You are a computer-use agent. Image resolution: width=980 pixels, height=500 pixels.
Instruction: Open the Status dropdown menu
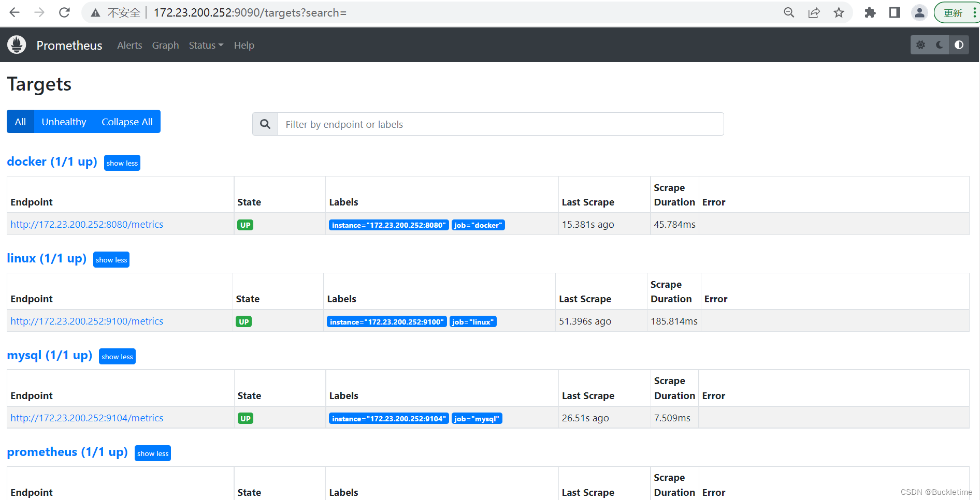tap(206, 45)
